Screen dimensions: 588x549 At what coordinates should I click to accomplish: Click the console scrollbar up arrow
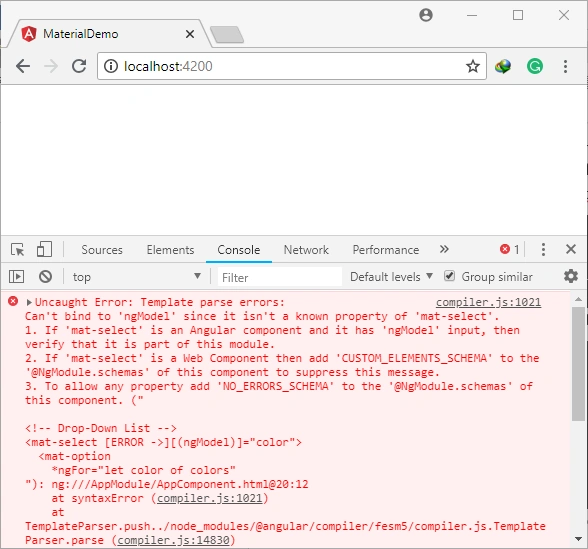[x=578, y=299]
